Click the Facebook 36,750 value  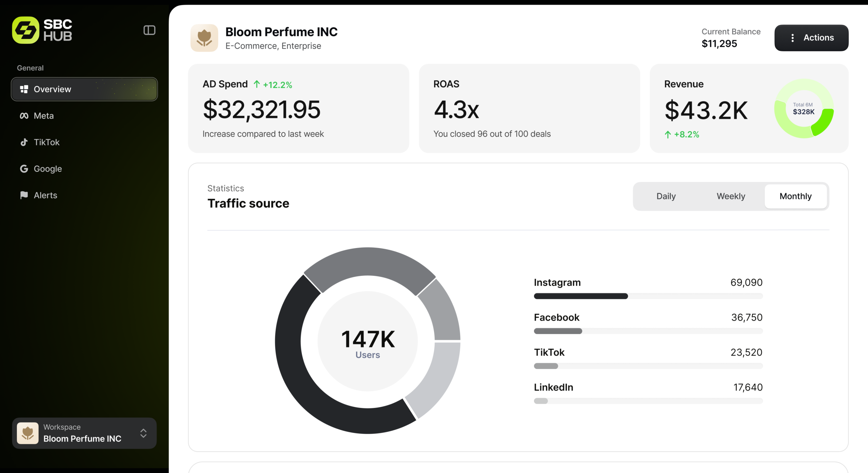point(747,317)
